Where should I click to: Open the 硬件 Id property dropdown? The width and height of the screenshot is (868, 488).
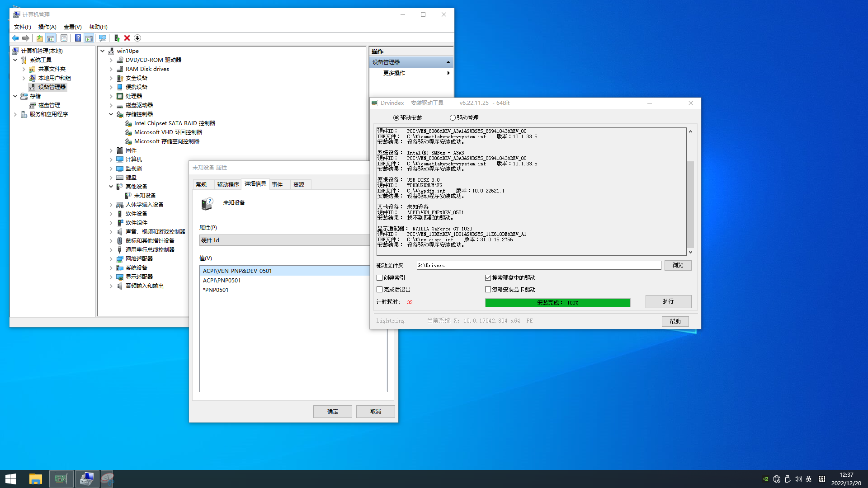pyautogui.click(x=284, y=240)
